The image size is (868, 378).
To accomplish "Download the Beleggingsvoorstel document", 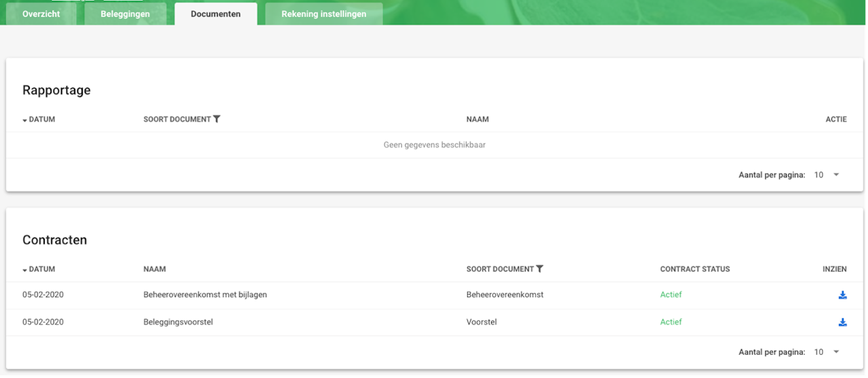I will click(x=842, y=322).
